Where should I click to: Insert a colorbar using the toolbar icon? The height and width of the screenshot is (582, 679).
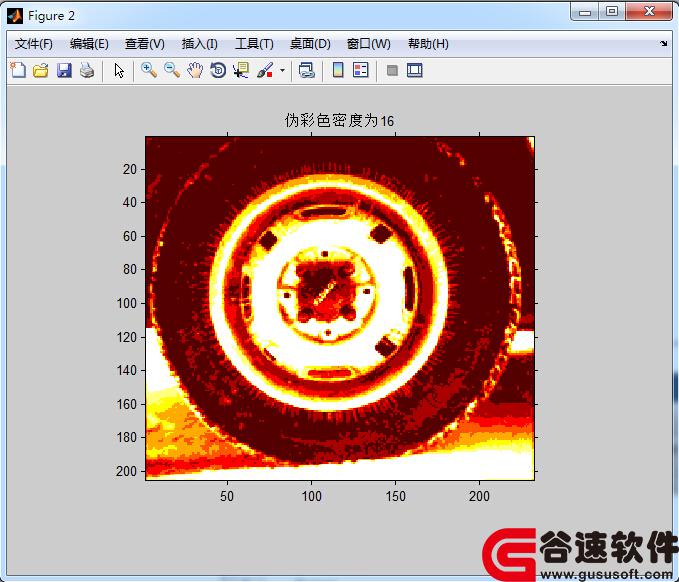(x=338, y=70)
